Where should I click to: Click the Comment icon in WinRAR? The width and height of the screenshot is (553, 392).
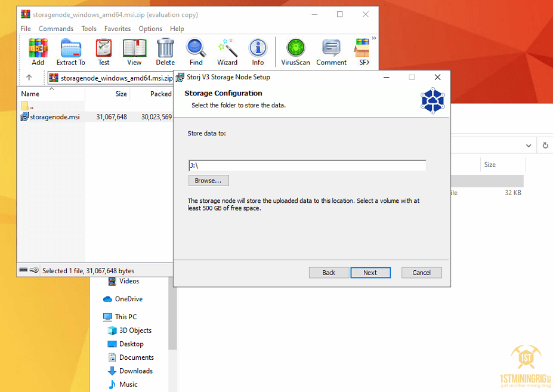332,52
